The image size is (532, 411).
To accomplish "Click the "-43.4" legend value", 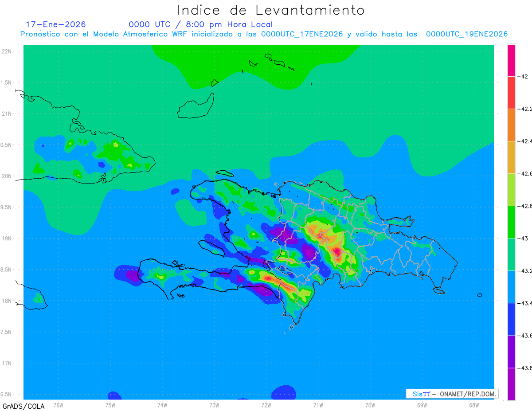I will tap(524, 303).
